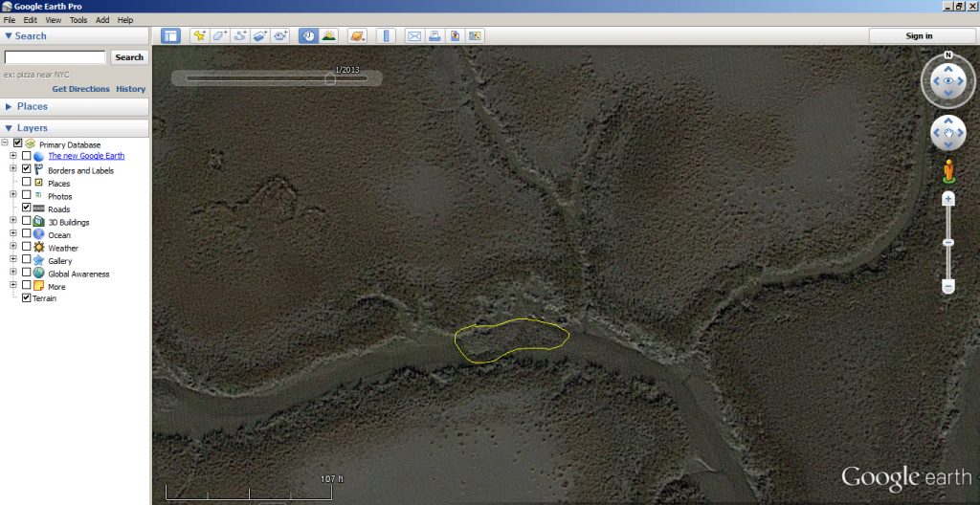Click the eye at the look joystick center

point(948,80)
